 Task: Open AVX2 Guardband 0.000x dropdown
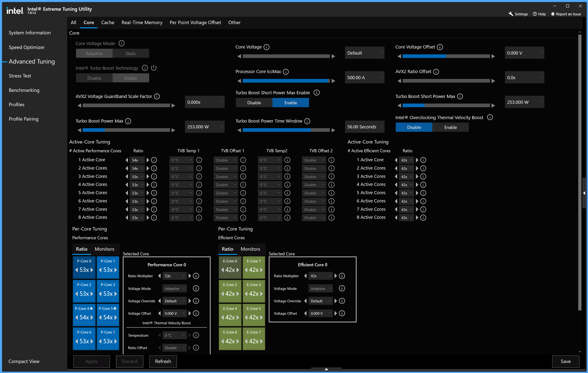coord(205,102)
